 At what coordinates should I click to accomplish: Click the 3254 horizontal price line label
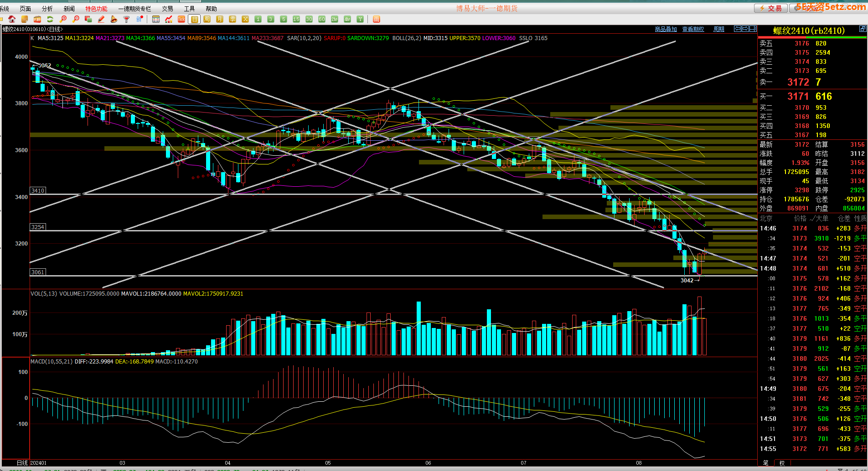[x=38, y=227]
